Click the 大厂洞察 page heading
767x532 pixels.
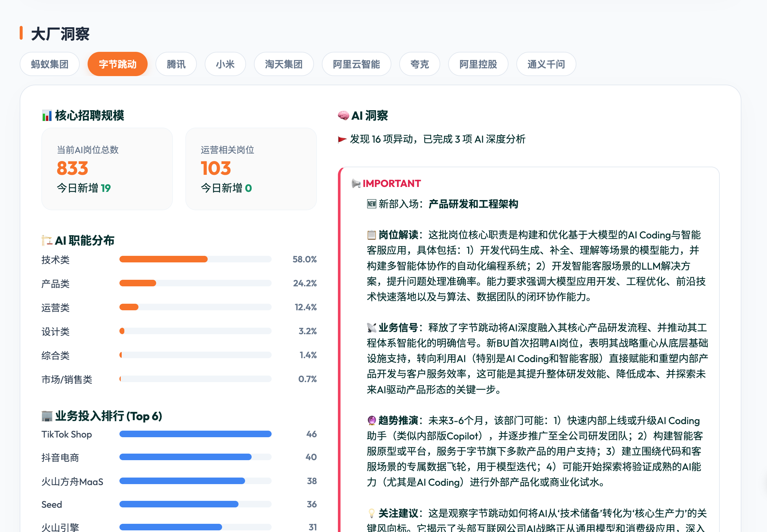pyautogui.click(x=60, y=34)
